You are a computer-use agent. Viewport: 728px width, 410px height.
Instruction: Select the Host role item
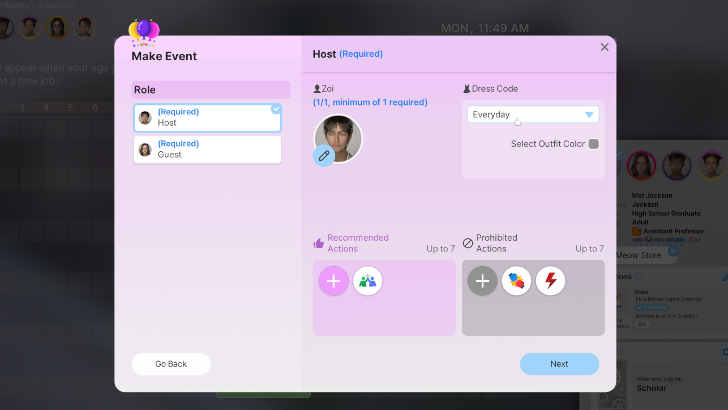[x=207, y=118]
